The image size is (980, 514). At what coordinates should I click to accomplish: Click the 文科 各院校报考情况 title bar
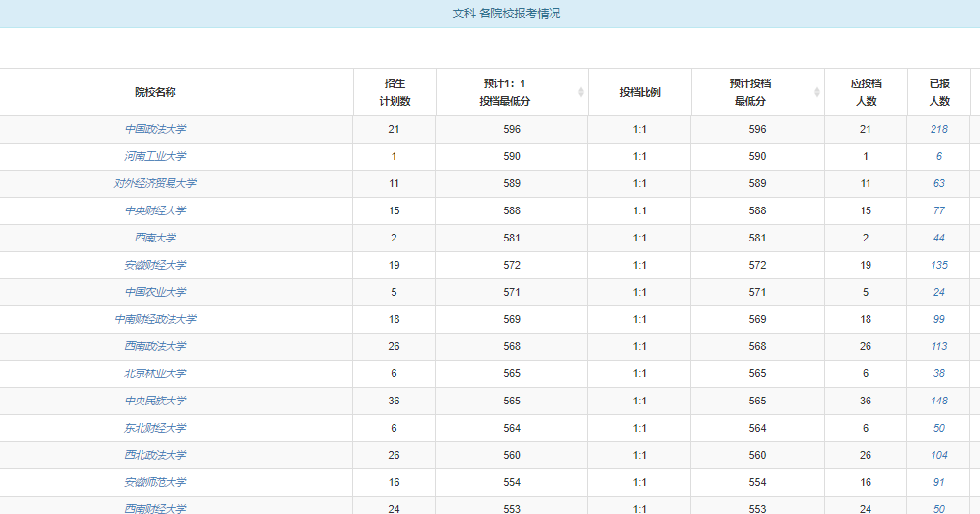490,14
